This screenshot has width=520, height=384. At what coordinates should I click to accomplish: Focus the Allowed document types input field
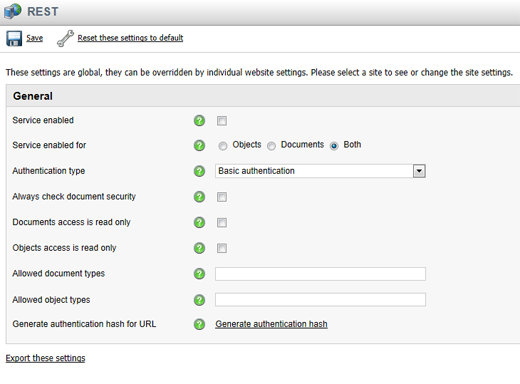[320, 274]
